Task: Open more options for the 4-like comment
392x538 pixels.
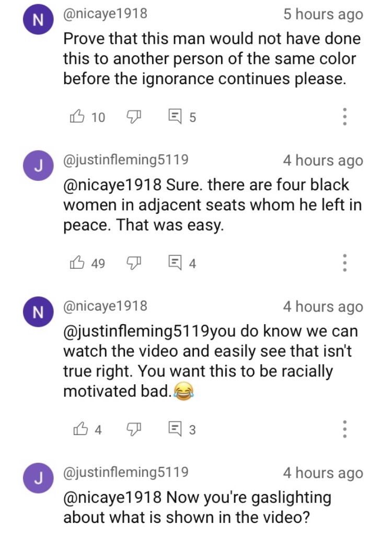Action: click(x=344, y=429)
